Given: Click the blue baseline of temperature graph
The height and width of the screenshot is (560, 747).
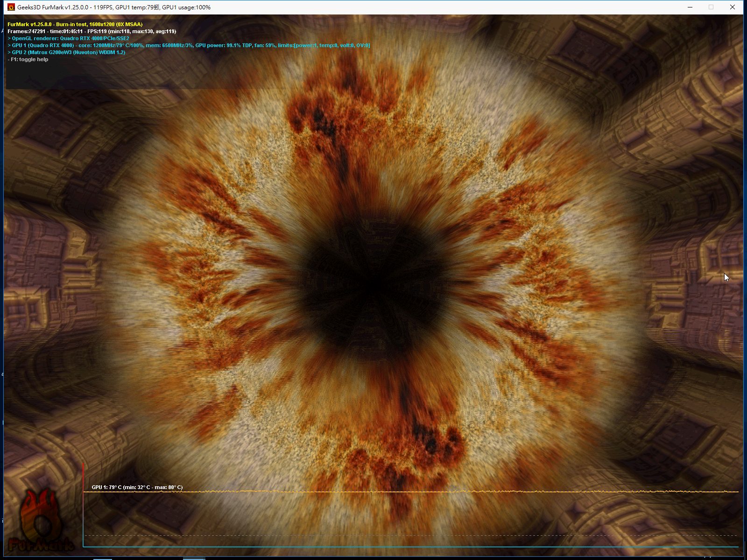Looking at the screenshot, I should [x=411, y=546].
